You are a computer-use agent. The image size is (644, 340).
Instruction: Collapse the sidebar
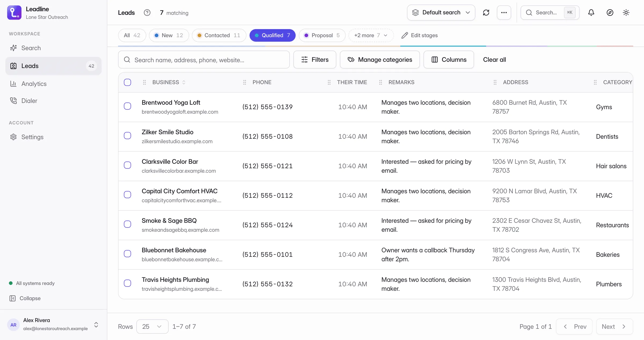coord(25,298)
